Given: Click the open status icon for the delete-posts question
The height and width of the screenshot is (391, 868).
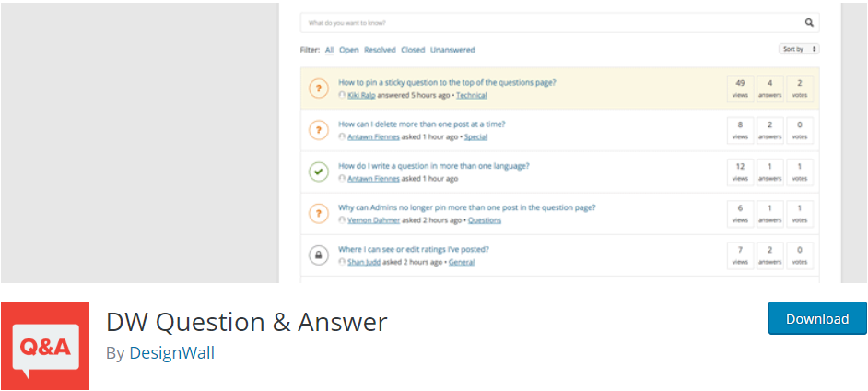Looking at the screenshot, I should (318, 130).
